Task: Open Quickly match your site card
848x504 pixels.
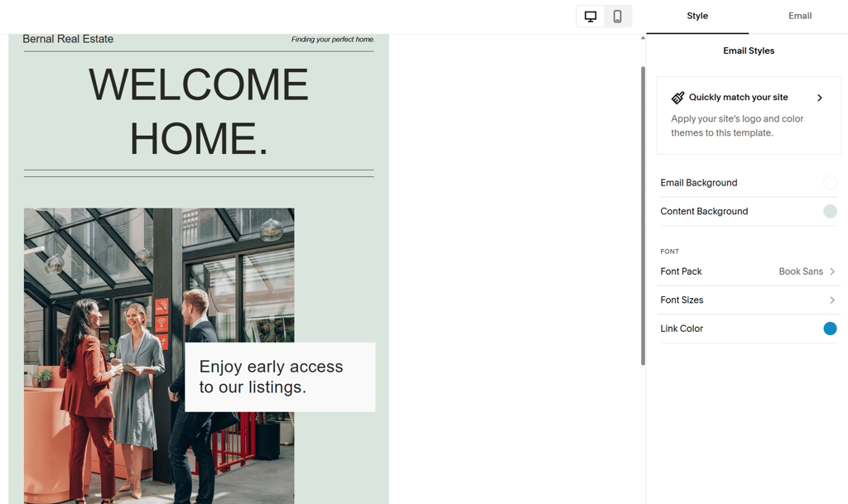Action: (749, 115)
